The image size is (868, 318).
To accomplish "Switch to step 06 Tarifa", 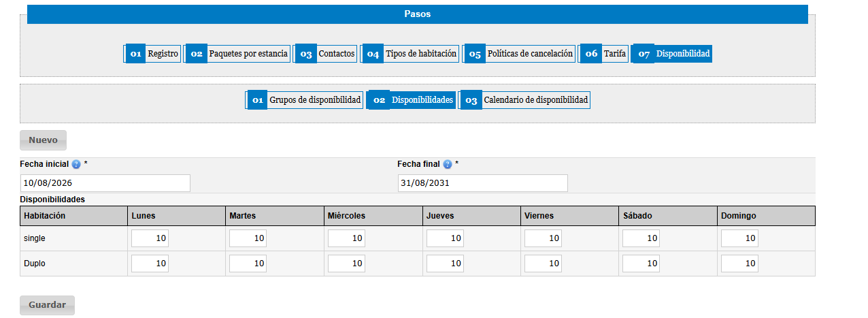I will 603,54.
